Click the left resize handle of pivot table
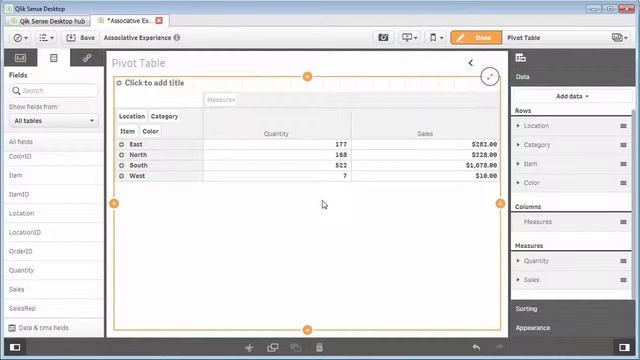Viewport: 640px width, 360px height. coord(114,203)
